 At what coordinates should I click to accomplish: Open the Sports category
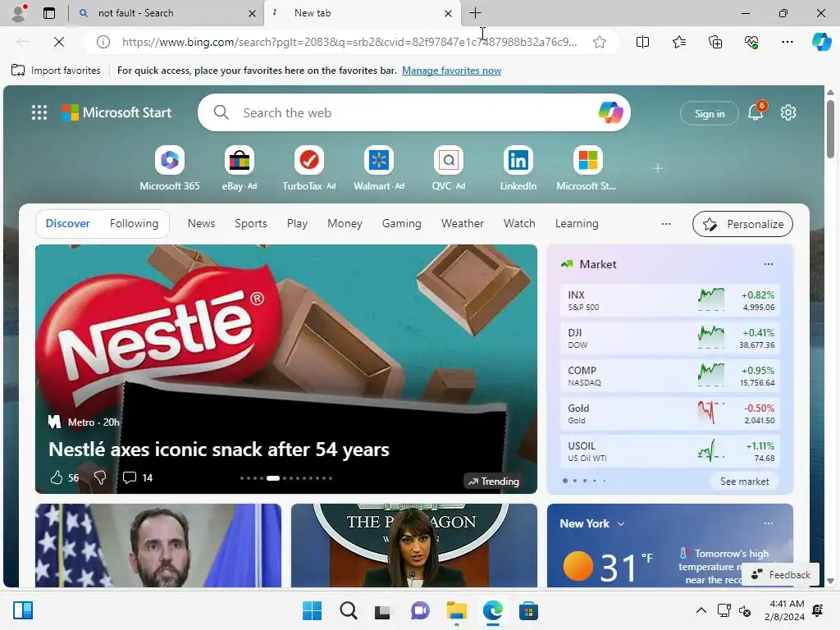pyautogui.click(x=251, y=223)
